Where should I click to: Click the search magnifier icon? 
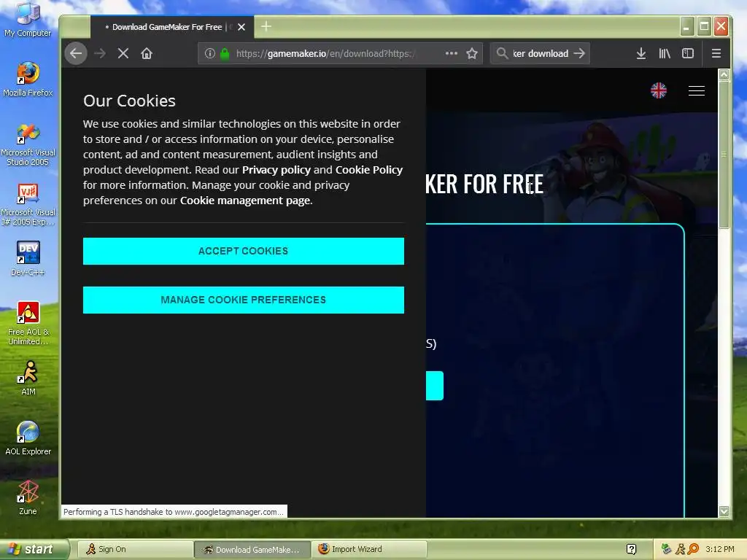[502, 52]
